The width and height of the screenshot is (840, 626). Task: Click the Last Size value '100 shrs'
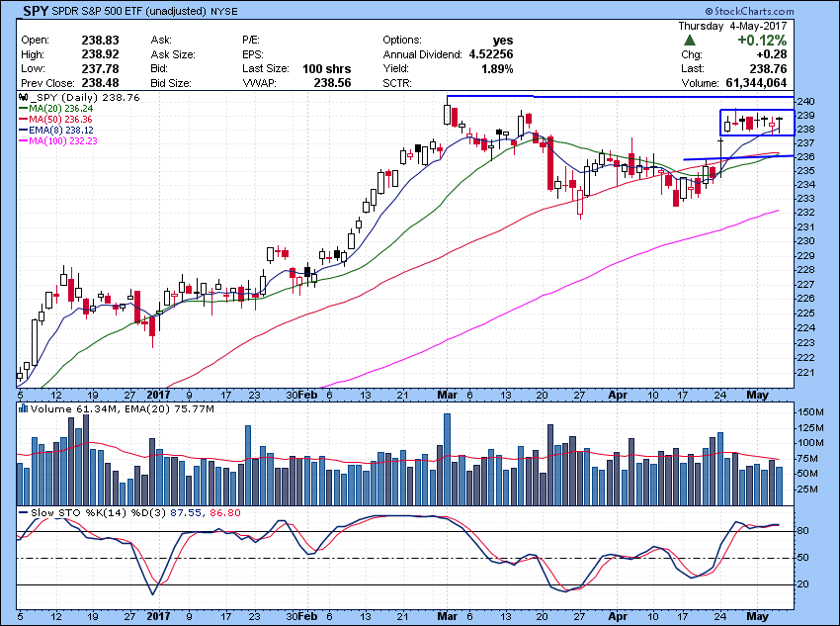point(326,68)
